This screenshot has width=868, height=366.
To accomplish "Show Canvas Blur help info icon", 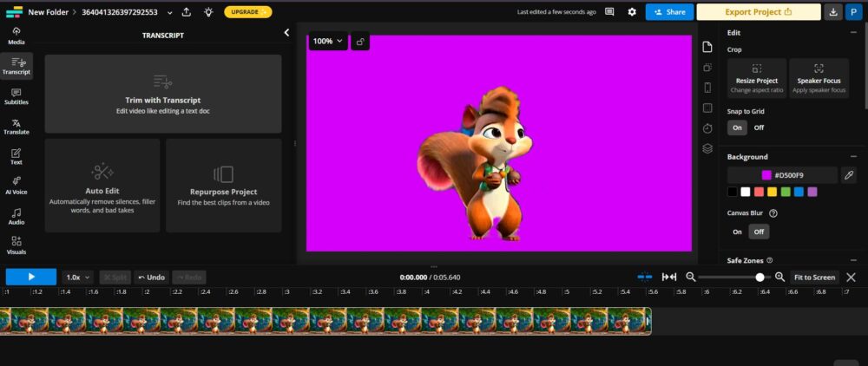I will (773, 212).
